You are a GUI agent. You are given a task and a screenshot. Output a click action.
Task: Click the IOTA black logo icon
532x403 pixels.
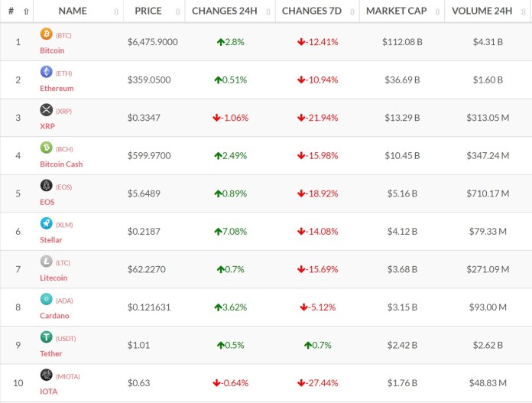(47, 375)
